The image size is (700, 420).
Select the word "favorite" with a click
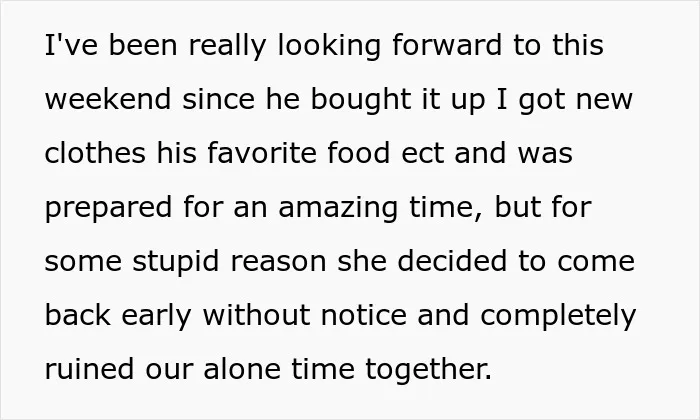[x=262, y=153]
